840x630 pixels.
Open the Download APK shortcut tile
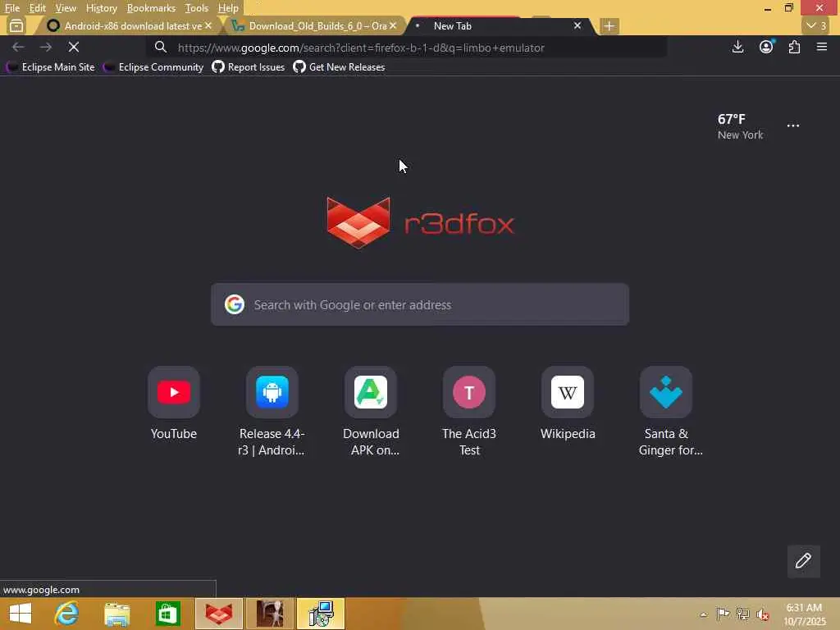click(x=371, y=410)
